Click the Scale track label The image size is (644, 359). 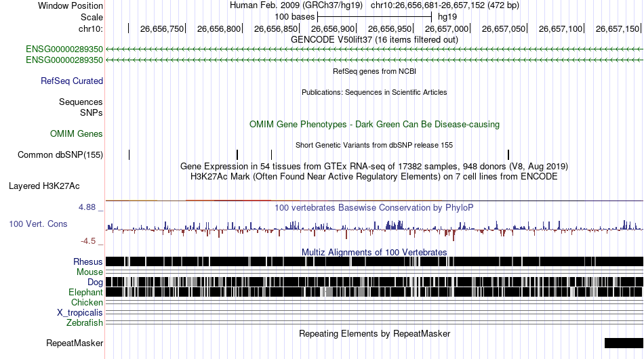click(92, 17)
